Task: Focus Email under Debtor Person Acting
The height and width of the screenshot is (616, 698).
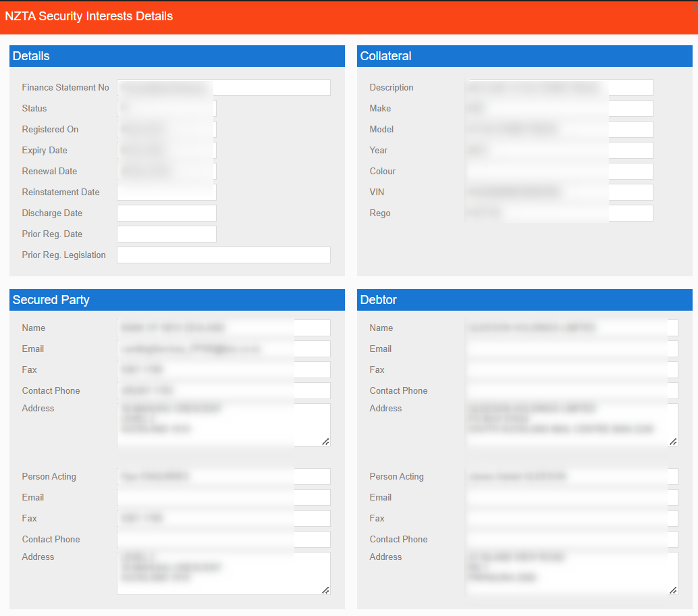Action: [x=571, y=498]
